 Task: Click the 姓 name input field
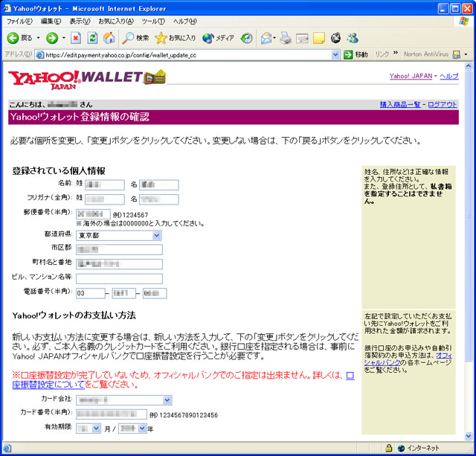pyautogui.click(x=105, y=185)
